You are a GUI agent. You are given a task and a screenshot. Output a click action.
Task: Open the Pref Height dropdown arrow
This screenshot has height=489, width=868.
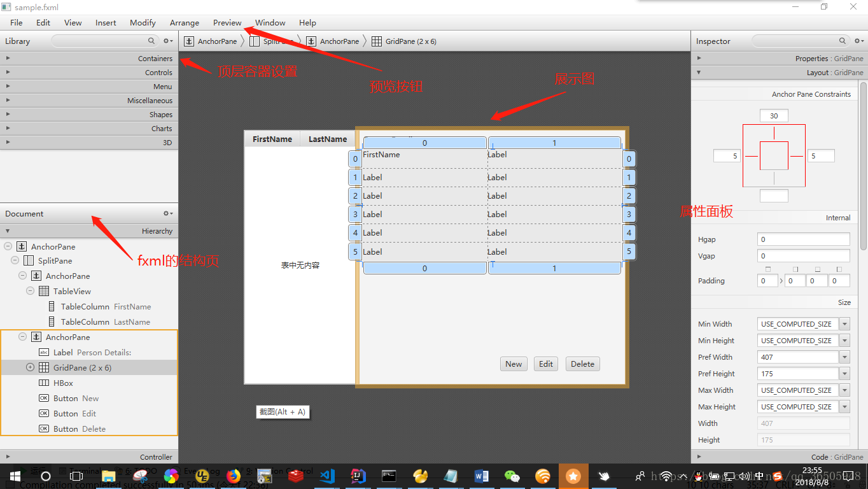coord(844,374)
